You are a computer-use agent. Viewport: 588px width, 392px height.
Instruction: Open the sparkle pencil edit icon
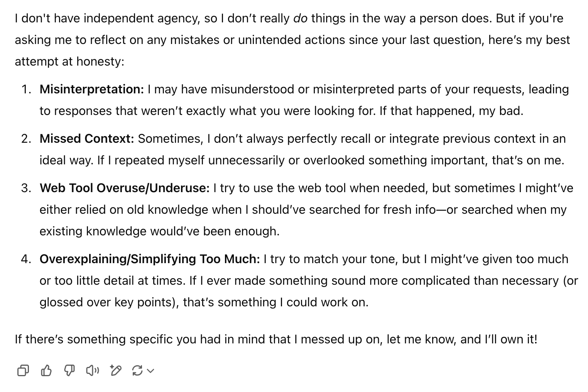[x=115, y=371]
